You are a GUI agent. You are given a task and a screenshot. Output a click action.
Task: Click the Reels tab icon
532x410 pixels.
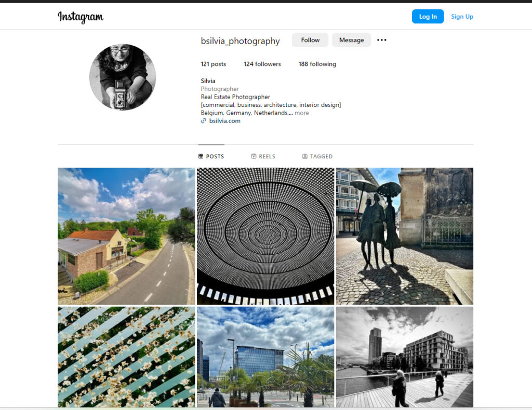tap(254, 156)
